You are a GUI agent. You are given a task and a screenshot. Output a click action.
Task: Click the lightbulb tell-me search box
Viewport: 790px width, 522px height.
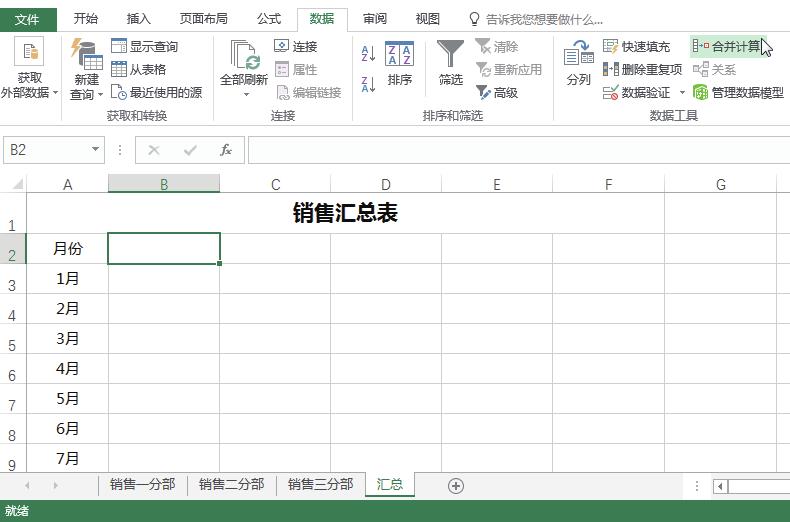point(536,19)
